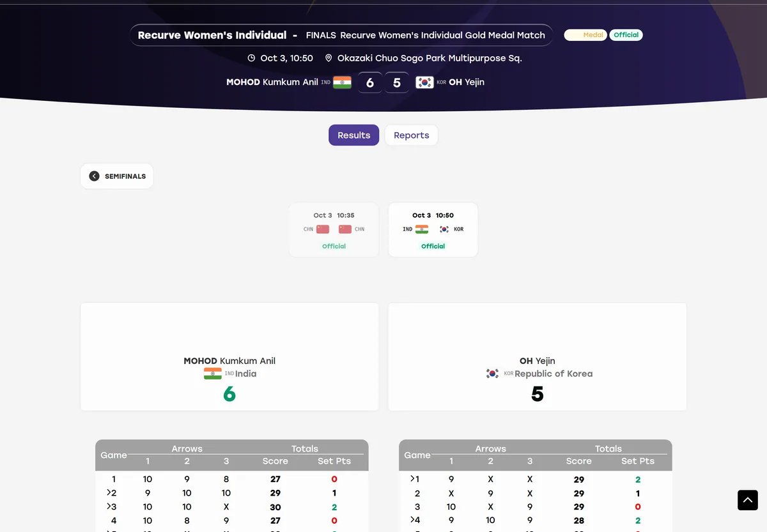Click the Arrows header in OH Yejin's table

click(491, 449)
